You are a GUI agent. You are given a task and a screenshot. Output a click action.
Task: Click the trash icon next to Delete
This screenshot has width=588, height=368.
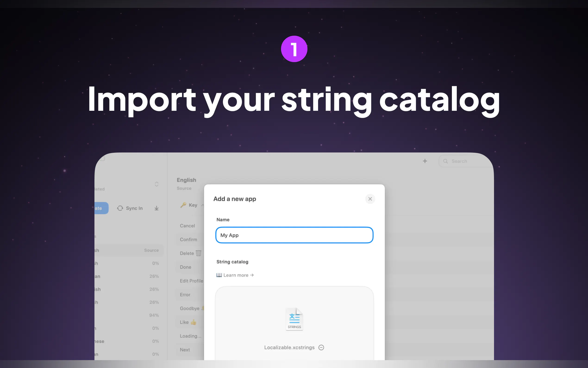click(199, 253)
